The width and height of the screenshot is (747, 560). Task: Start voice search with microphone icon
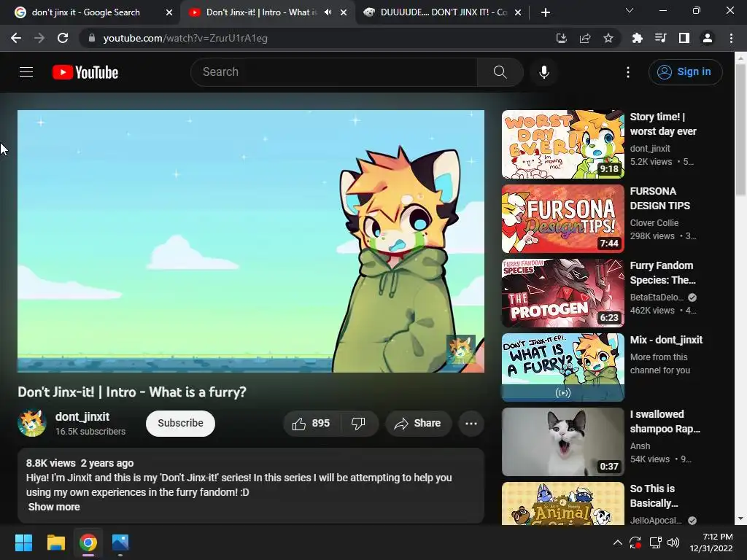(x=544, y=72)
